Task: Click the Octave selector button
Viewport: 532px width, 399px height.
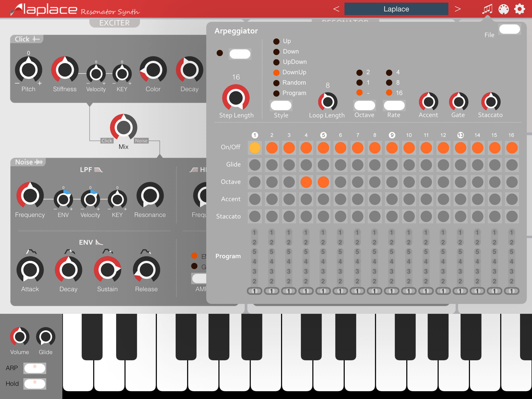Action: coord(364,105)
